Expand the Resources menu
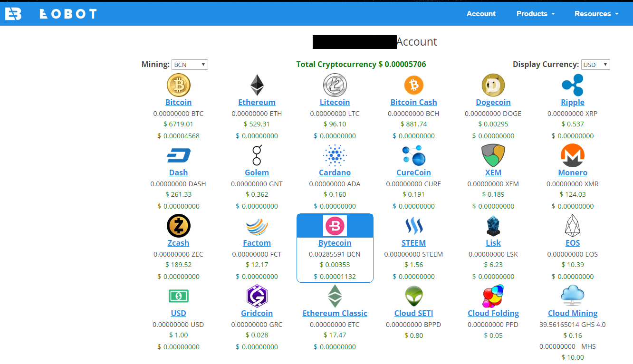The image size is (633, 364). point(596,14)
